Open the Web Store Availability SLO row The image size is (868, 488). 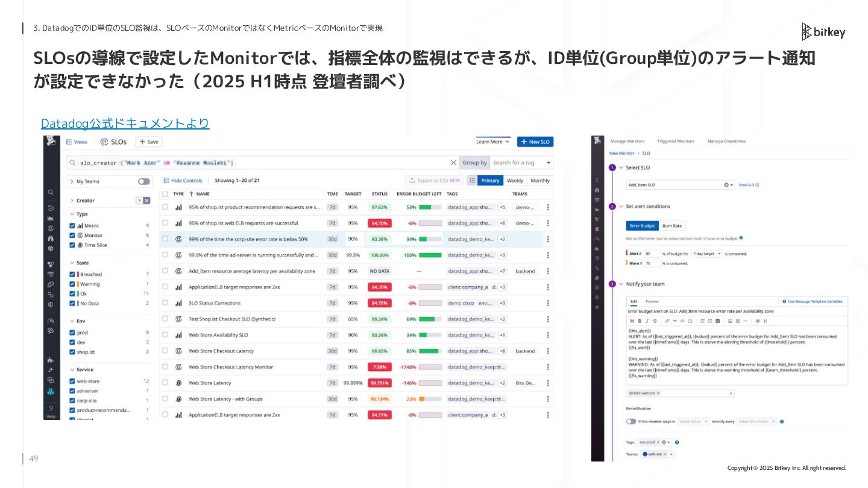[x=356, y=335]
